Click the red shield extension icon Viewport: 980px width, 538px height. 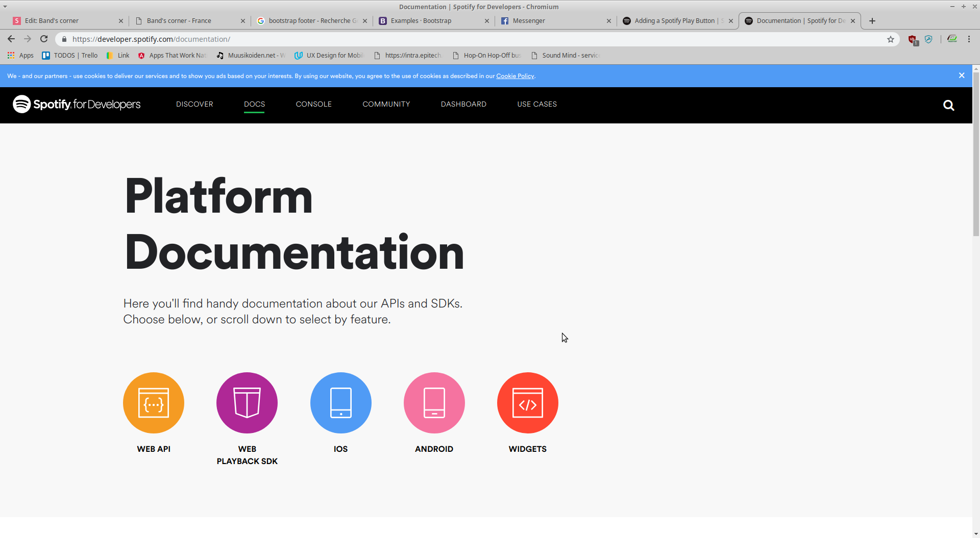click(913, 39)
